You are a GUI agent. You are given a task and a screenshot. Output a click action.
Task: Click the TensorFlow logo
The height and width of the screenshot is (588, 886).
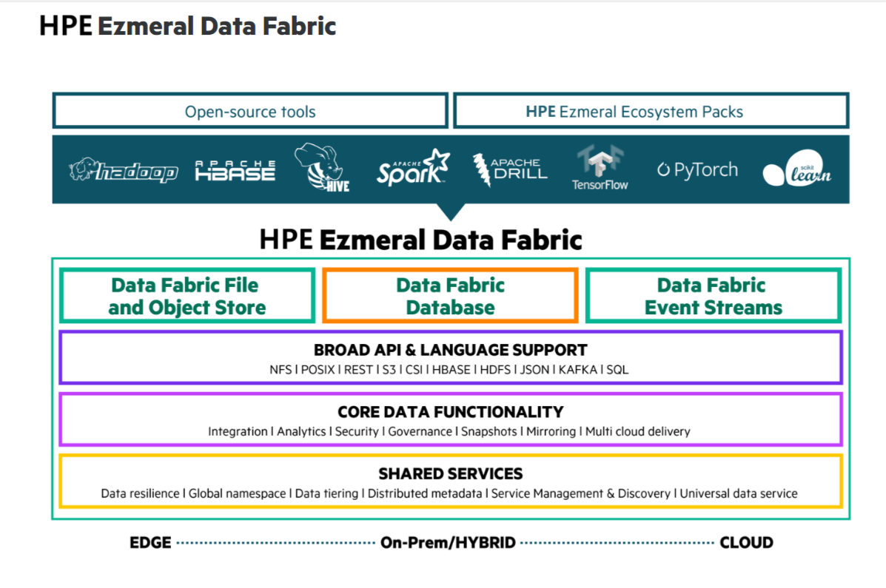[600, 168]
